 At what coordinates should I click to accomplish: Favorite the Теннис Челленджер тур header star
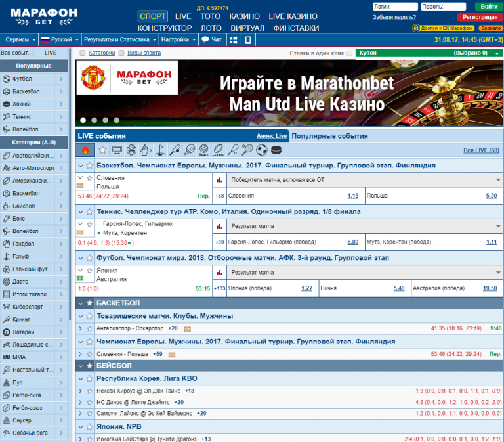point(90,212)
